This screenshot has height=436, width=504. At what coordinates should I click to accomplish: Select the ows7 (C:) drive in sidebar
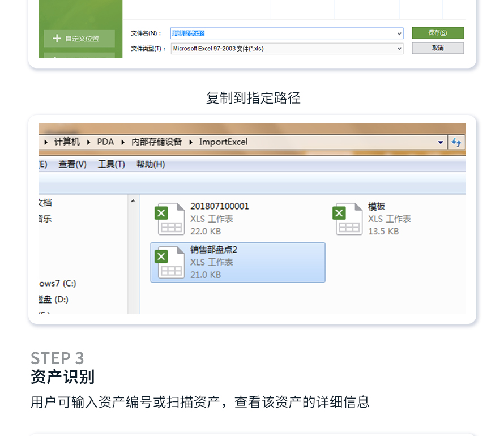(57, 283)
